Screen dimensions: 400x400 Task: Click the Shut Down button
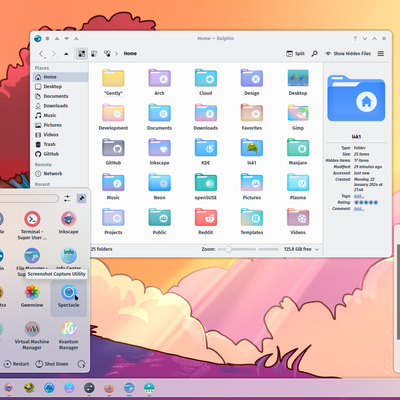52,364
